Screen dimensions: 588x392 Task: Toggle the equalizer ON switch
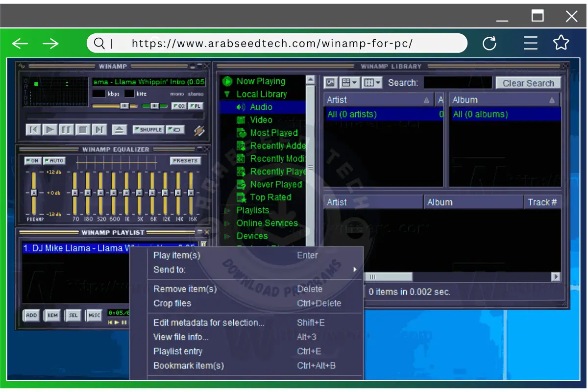coord(32,160)
